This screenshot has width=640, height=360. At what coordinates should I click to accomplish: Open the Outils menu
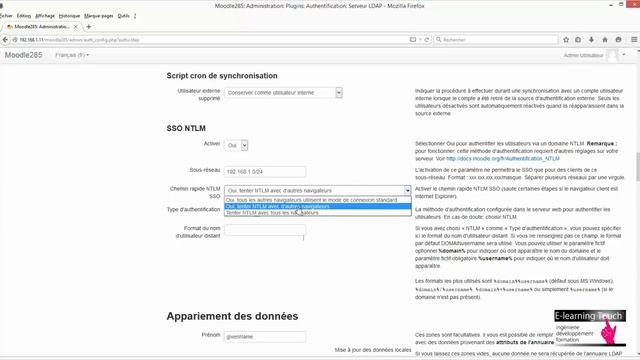[x=123, y=16]
